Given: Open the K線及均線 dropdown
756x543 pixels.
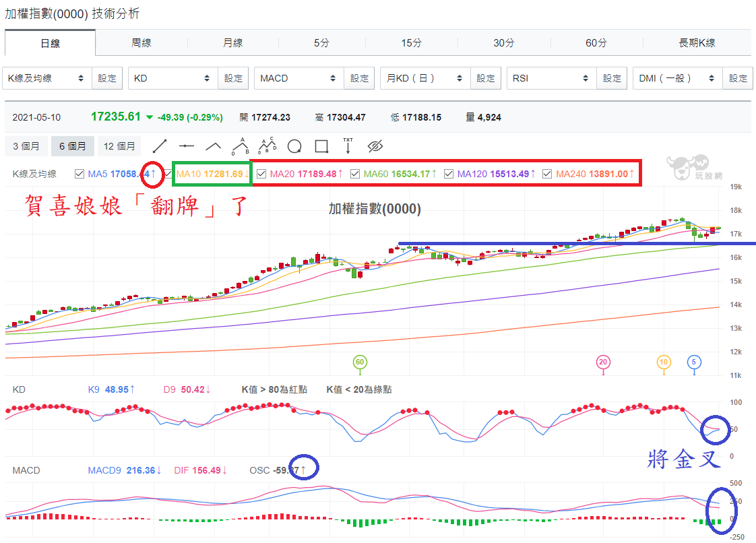Looking at the screenshot, I should click(47, 78).
